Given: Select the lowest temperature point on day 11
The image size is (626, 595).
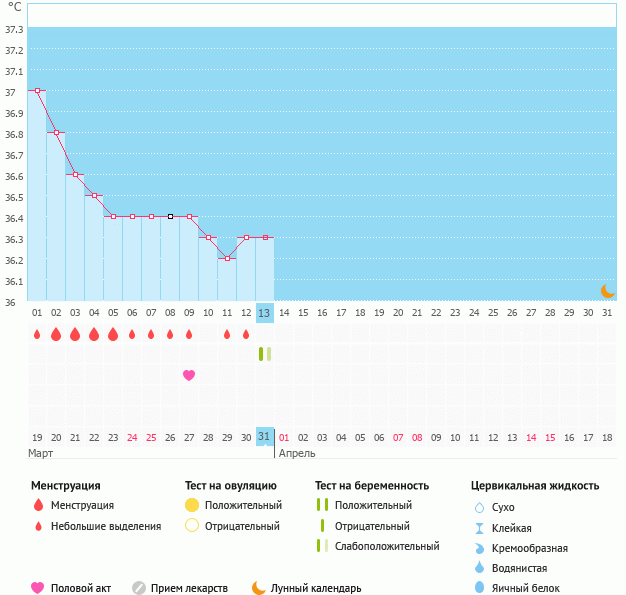Looking at the screenshot, I should tap(227, 258).
